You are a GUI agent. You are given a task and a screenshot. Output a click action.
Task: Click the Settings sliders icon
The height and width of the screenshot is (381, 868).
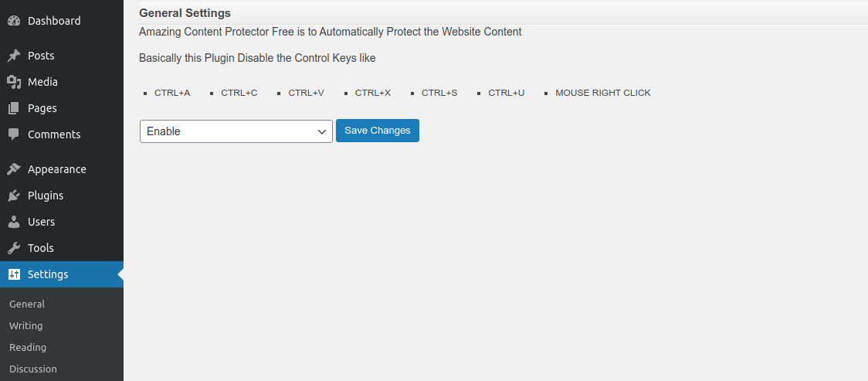14,274
